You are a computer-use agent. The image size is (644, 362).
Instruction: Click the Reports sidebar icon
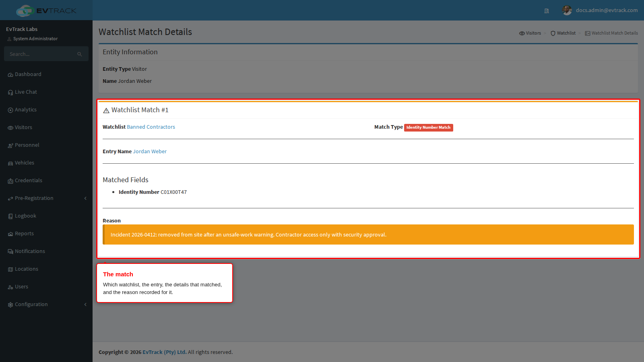point(10,234)
